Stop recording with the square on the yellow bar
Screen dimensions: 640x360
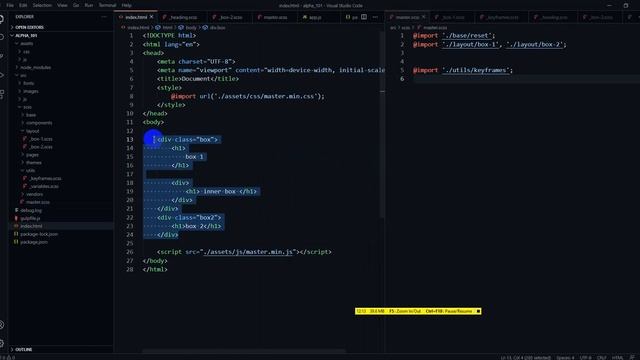pos(478,311)
